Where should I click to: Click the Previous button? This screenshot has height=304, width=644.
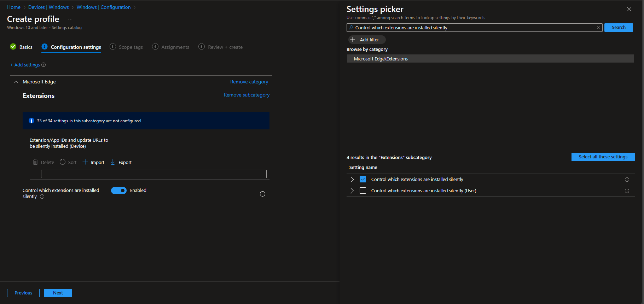coord(23,293)
